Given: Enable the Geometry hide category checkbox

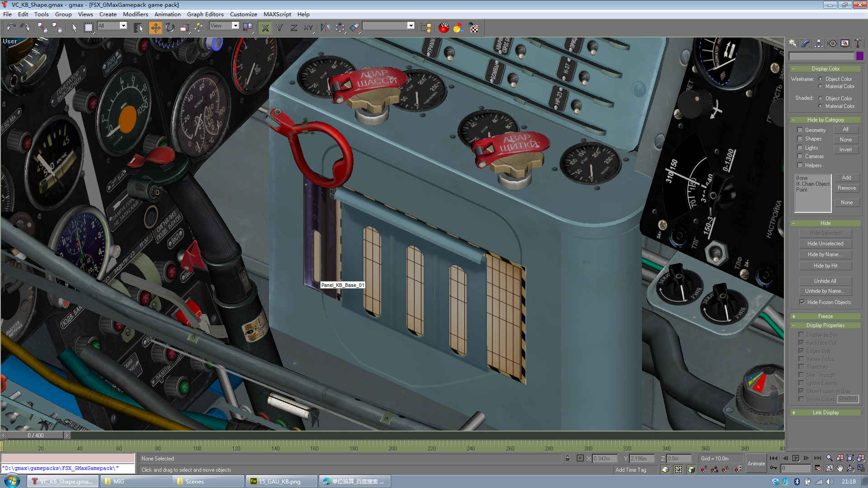Looking at the screenshot, I should tap(800, 130).
